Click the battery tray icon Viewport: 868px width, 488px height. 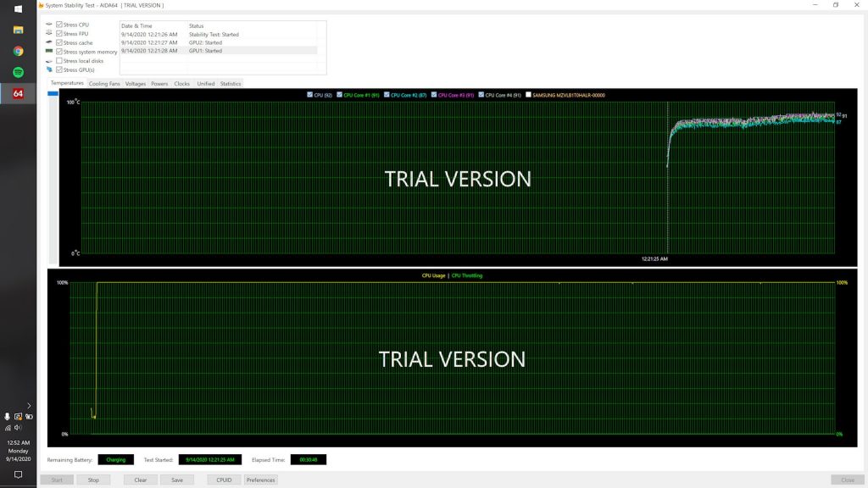tap(29, 417)
